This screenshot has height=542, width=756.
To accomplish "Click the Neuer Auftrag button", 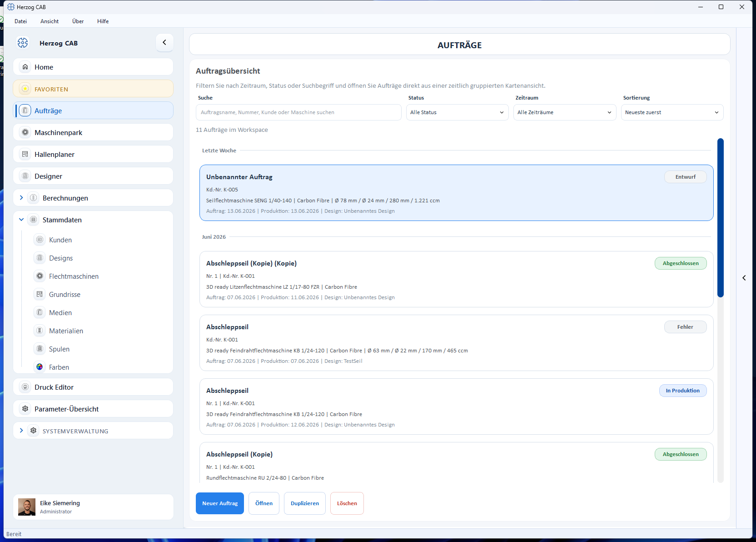I will (x=220, y=503).
